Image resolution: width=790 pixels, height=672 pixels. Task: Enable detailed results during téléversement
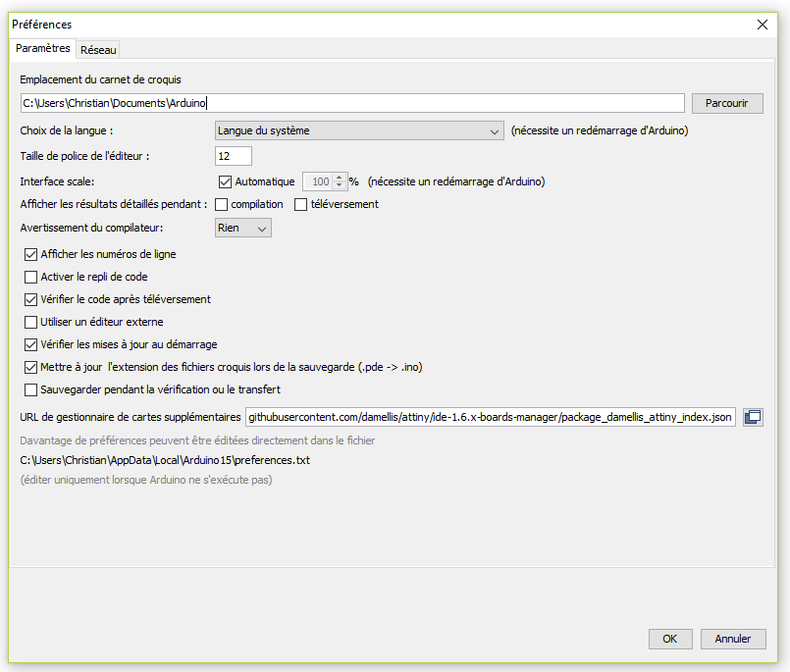click(x=300, y=204)
